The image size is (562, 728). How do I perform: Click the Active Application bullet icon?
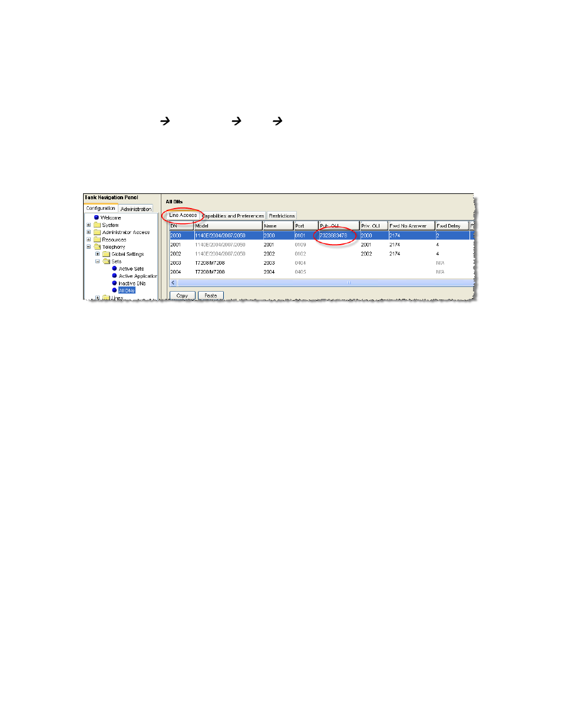tap(114, 275)
